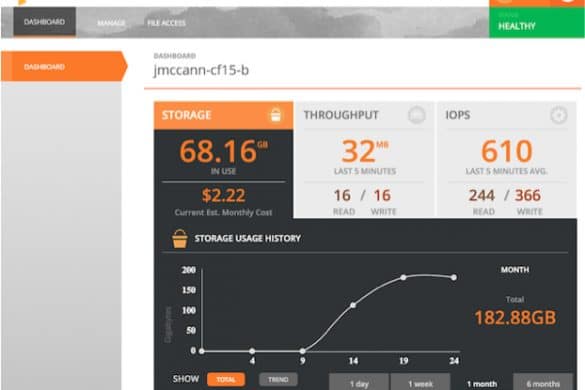Click the STORAGE USAGE HISTORY heading

coord(247,238)
